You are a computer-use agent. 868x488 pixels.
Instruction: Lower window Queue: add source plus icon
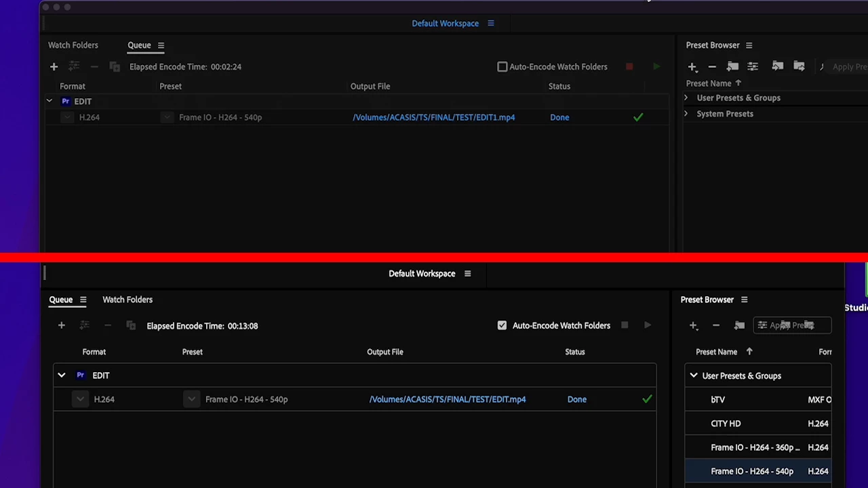tap(61, 325)
